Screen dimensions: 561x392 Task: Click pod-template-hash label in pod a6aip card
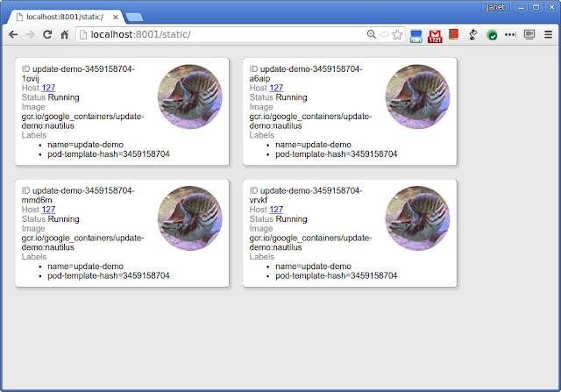click(337, 154)
